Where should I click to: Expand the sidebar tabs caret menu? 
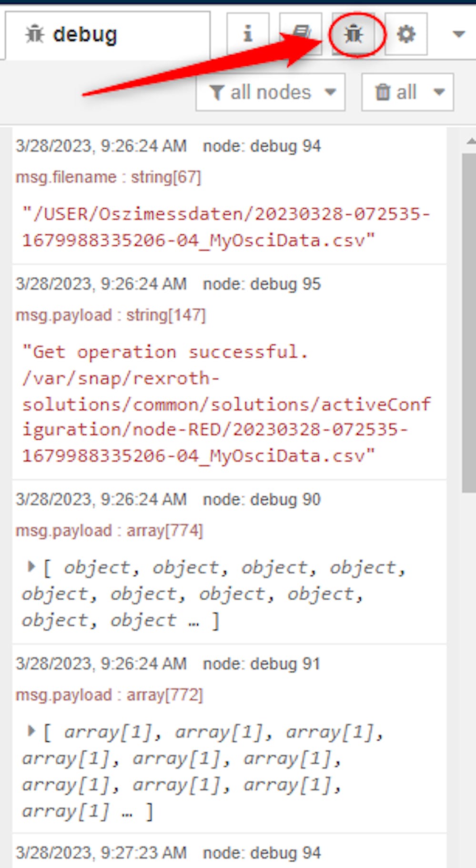click(458, 34)
